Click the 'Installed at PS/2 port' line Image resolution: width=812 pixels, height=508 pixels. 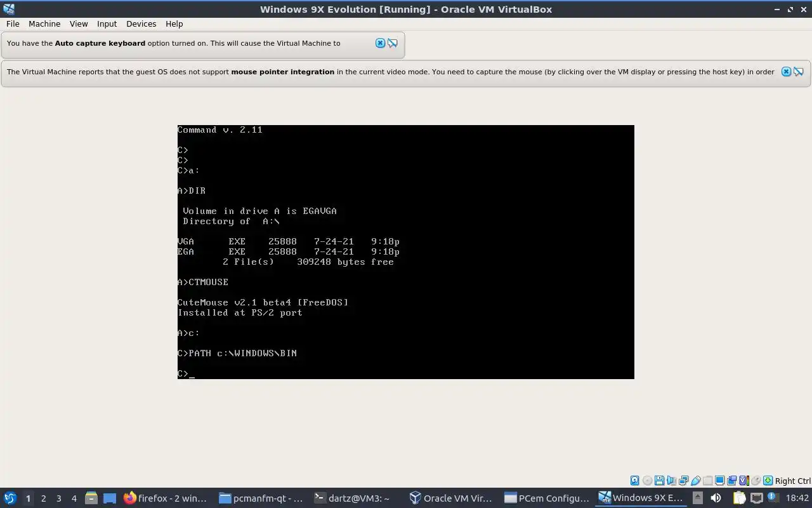(240, 312)
